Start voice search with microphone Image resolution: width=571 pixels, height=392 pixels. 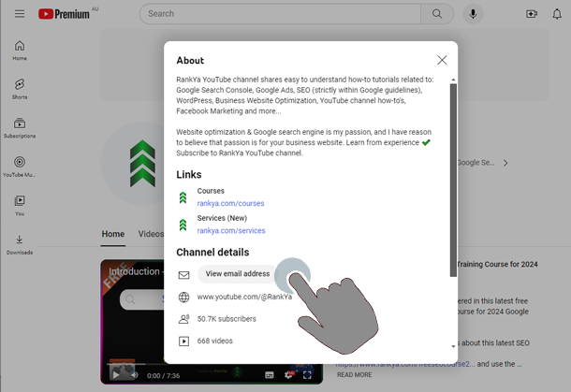[473, 14]
